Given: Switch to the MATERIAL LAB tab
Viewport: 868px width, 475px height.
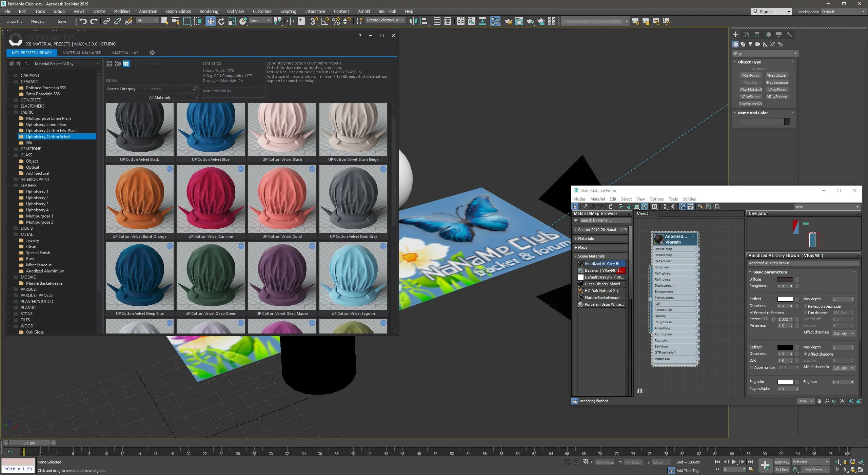Looking at the screenshot, I should click(x=125, y=53).
